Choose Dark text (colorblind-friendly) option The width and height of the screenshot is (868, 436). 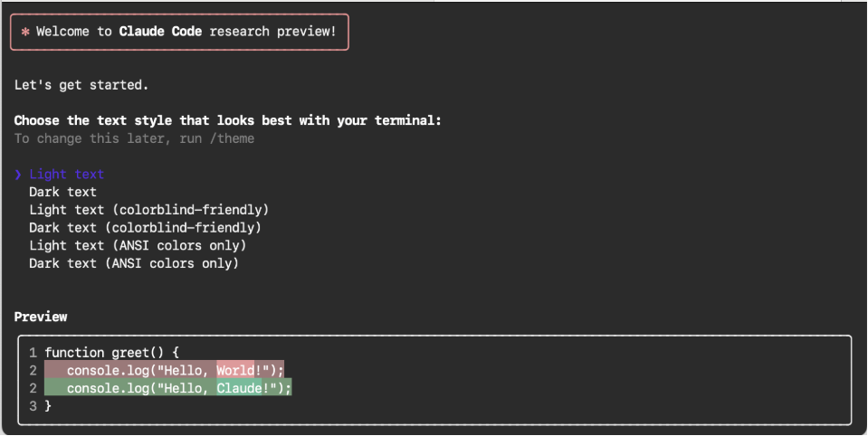145,227
